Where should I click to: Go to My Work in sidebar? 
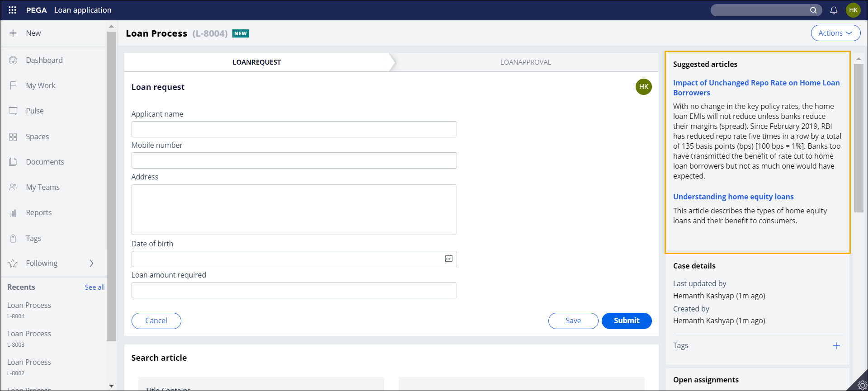tap(41, 85)
